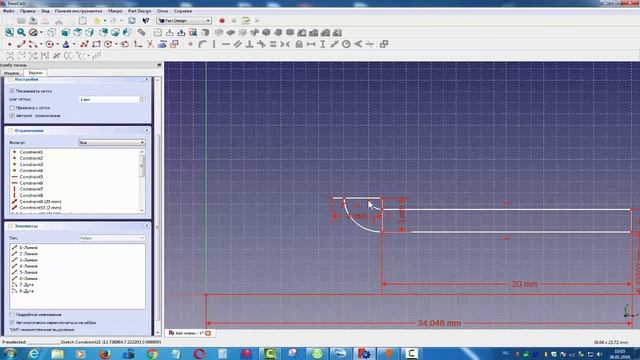640x360 pixels.
Task: Select Constraint5 in constraints list
Action: (x=31, y=177)
